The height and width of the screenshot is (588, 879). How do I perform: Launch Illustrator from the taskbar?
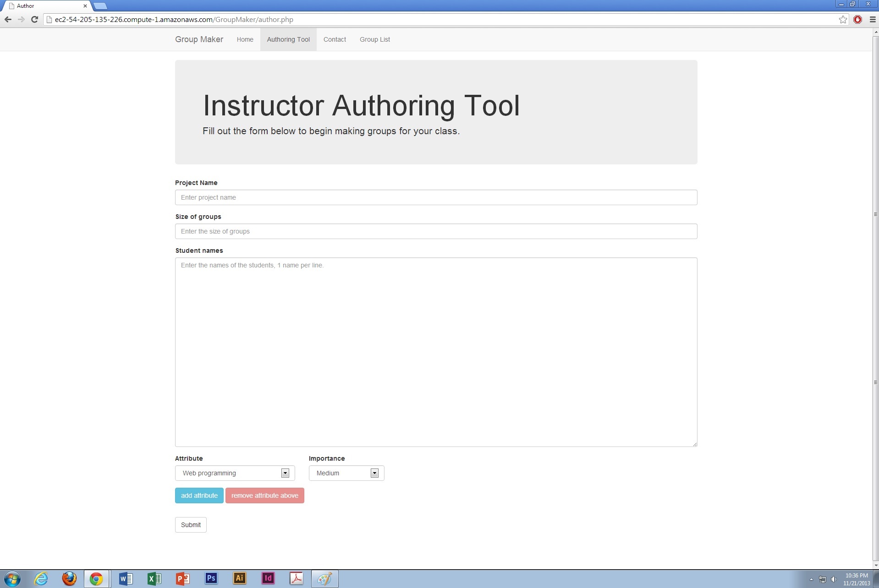pos(240,579)
